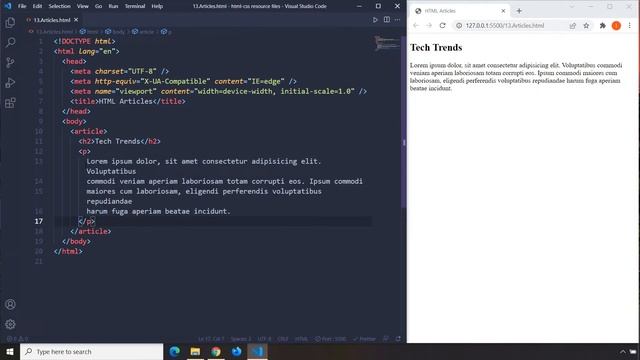
Task: Click the Windows Start button
Action: coord(10,351)
